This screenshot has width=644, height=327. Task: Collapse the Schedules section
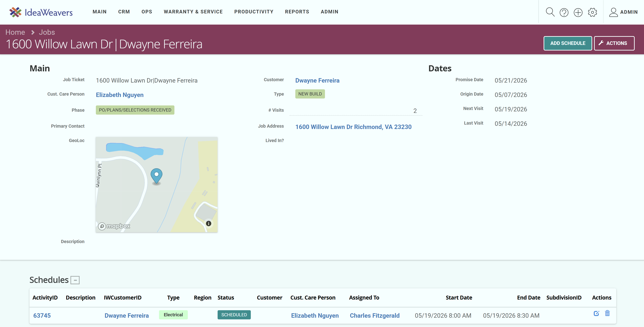tap(75, 280)
